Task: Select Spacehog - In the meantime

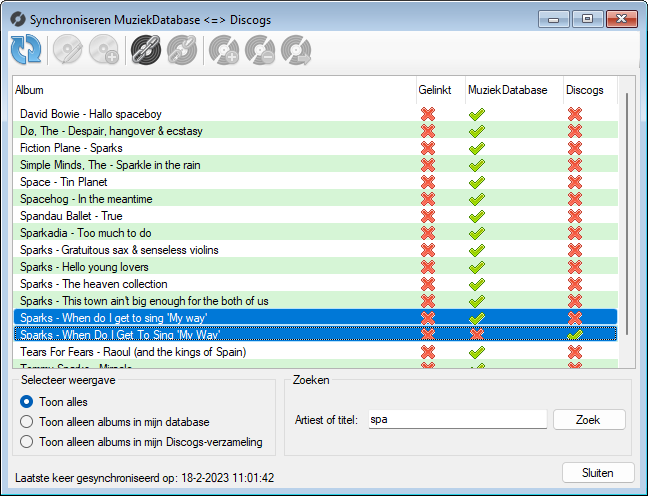Action: (x=316, y=199)
